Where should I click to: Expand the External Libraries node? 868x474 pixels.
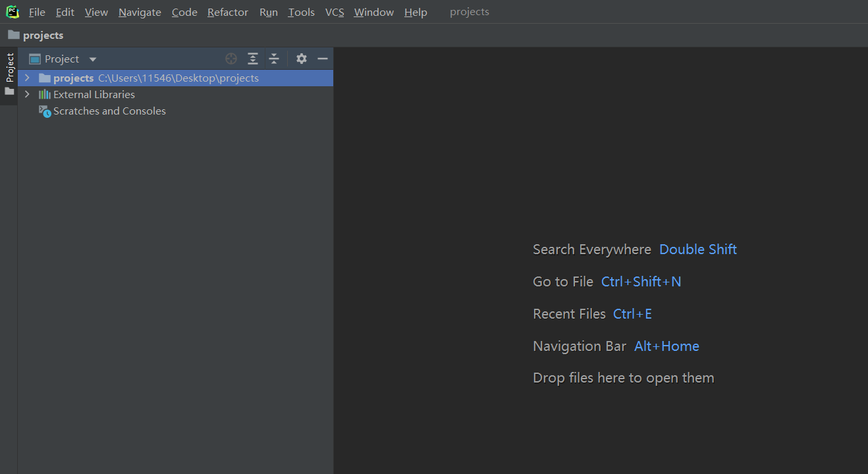tap(27, 94)
